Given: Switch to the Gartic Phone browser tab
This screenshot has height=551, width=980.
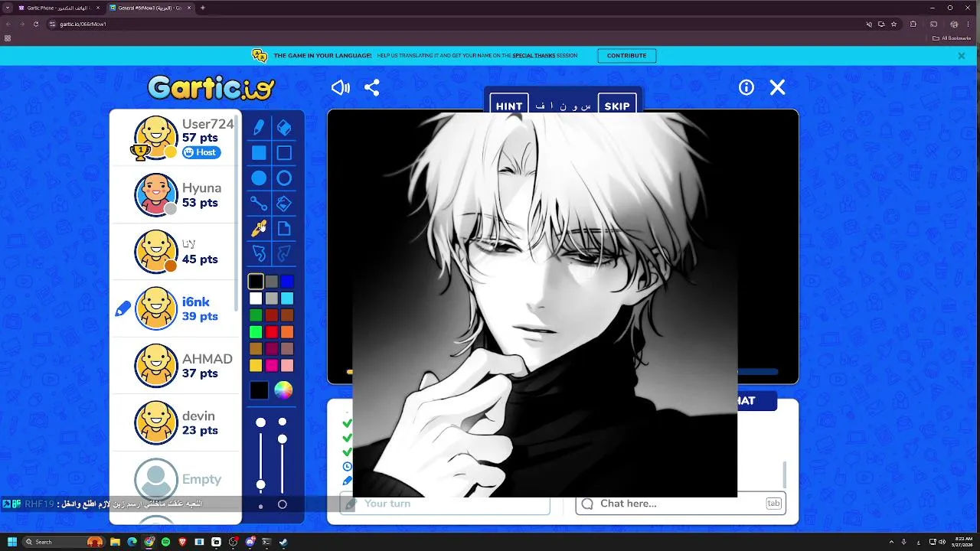Looking at the screenshot, I should (x=58, y=8).
